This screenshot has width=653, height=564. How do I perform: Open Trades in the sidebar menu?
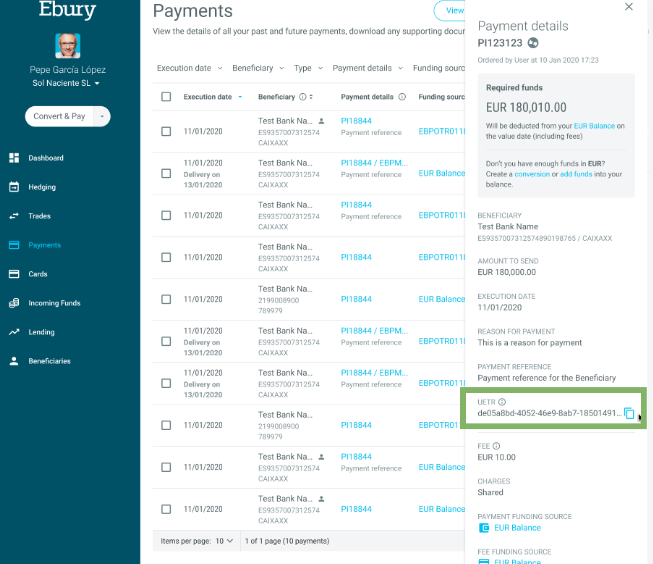tap(39, 216)
